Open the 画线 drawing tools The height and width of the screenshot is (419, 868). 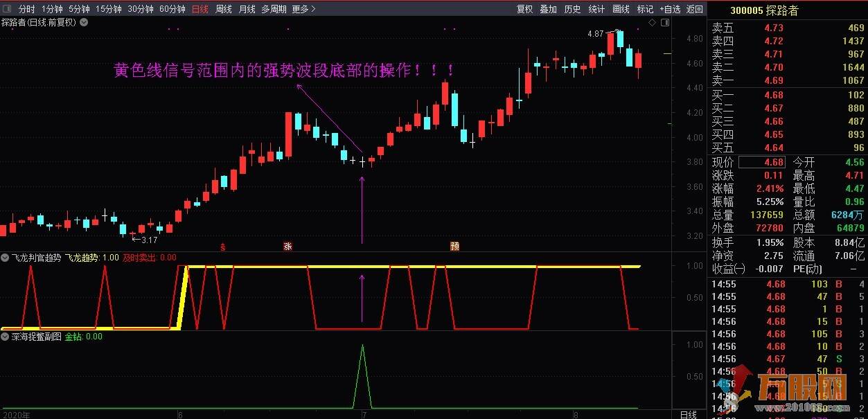[621, 9]
